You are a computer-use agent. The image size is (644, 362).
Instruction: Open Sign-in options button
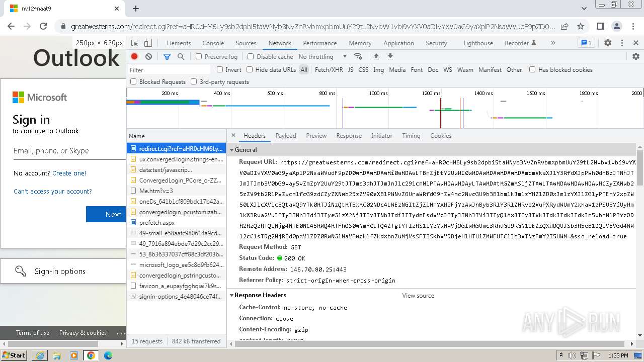(x=63, y=271)
